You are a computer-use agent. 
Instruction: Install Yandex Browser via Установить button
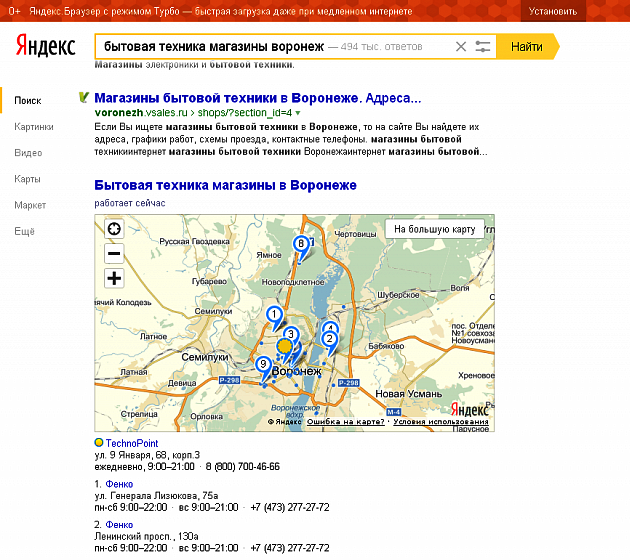pyautogui.click(x=553, y=11)
